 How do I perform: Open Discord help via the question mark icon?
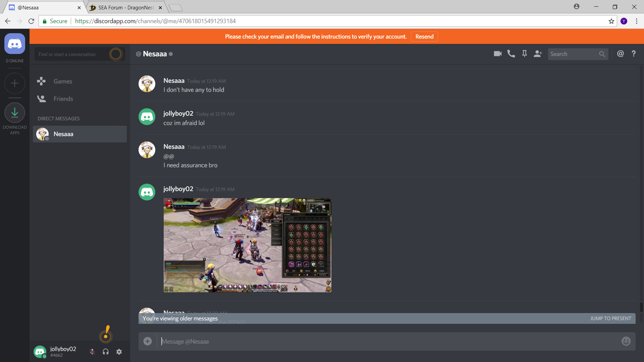tap(634, 54)
